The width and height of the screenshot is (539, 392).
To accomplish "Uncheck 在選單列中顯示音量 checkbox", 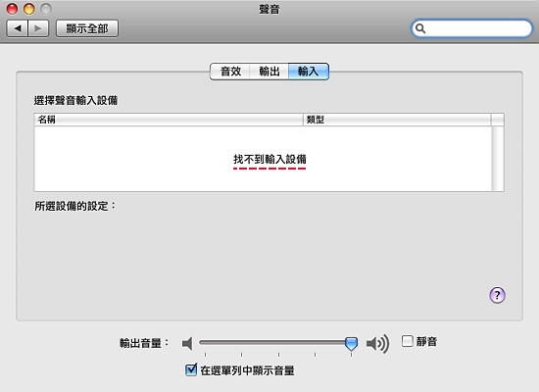I will 191,370.
